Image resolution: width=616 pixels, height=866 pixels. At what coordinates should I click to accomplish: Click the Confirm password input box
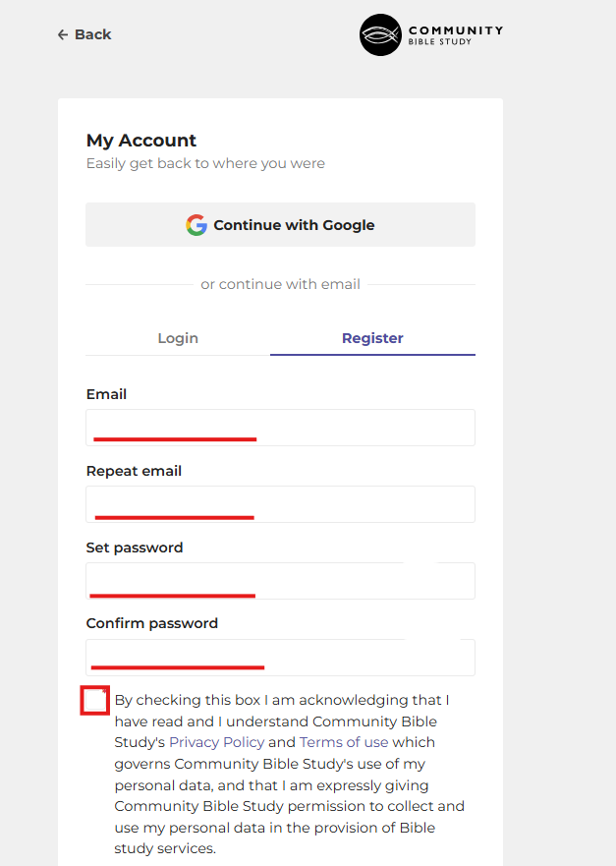coord(280,658)
